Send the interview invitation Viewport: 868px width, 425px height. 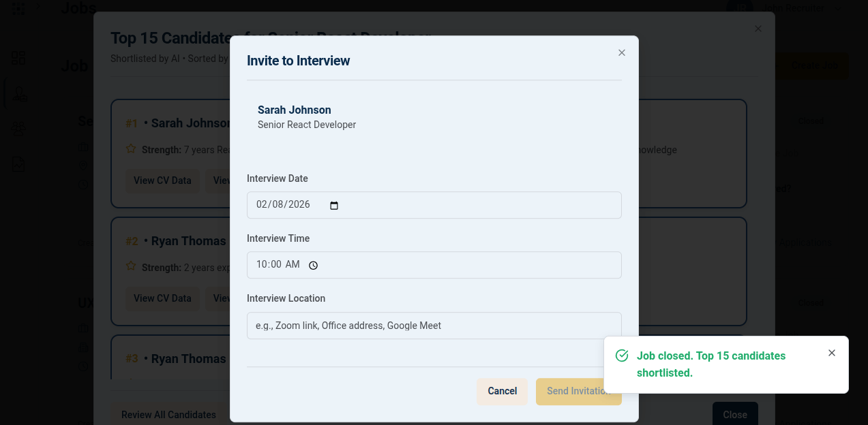tap(578, 391)
